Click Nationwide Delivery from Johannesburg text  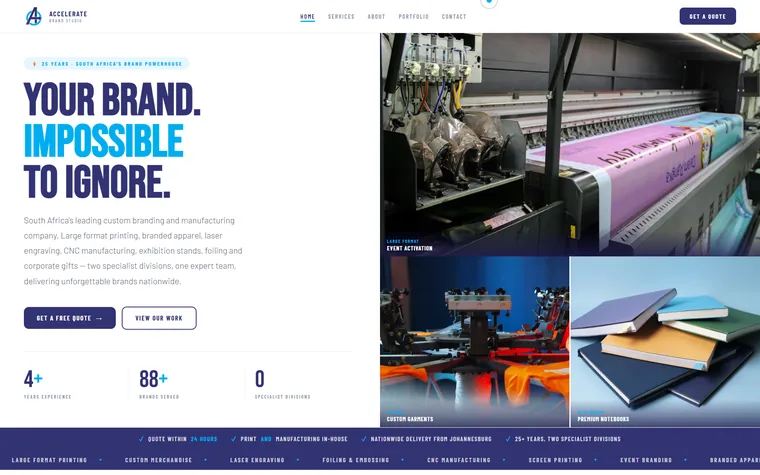click(431, 439)
